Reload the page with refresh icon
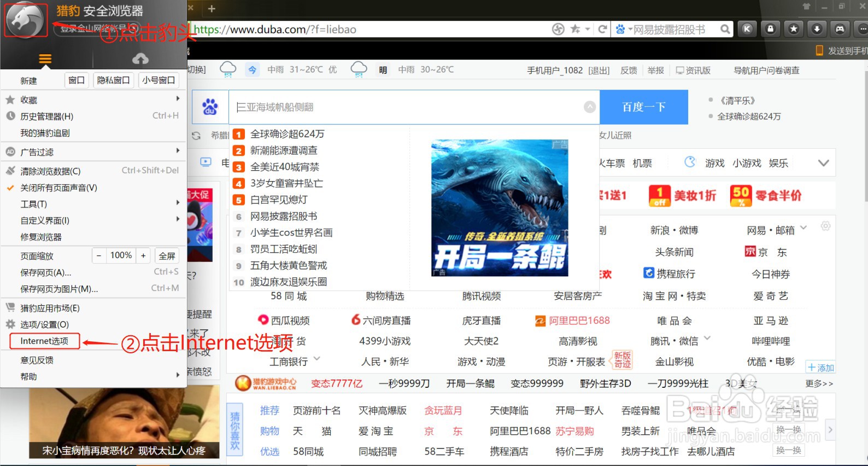Image resolution: width=868 pixels, height=466 pixels. 602,29
